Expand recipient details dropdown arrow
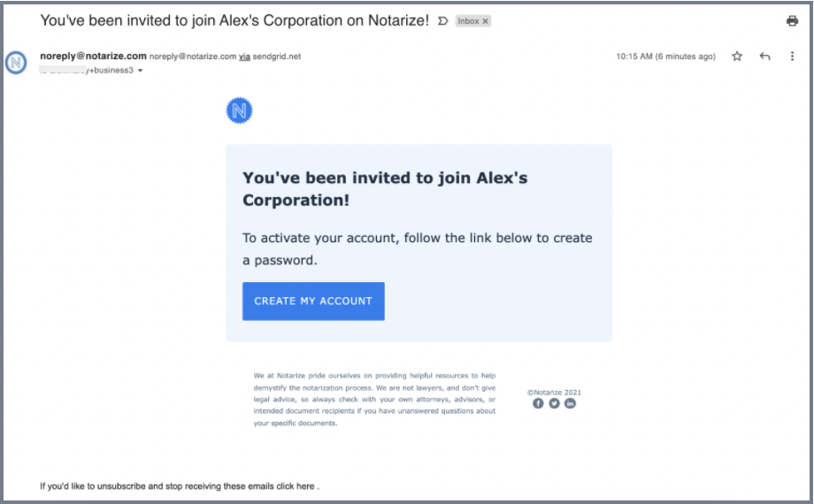Viewport: 814px width, 504px height. [140, 71]
